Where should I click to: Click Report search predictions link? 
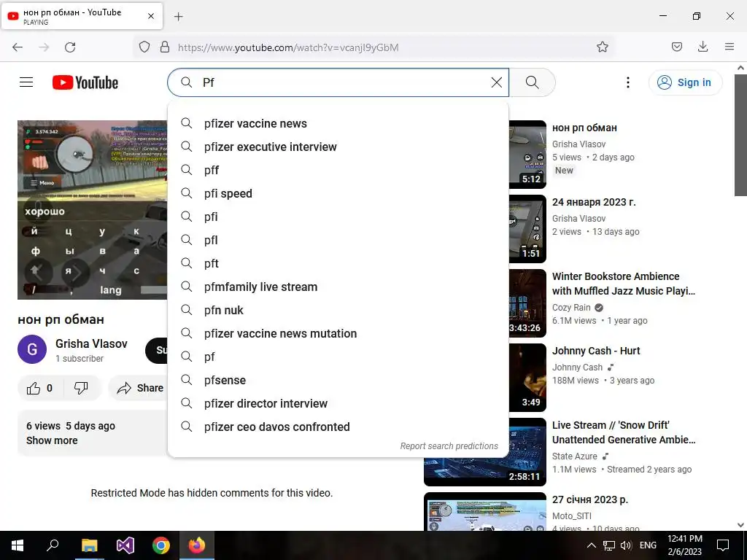tap(449, 446)
